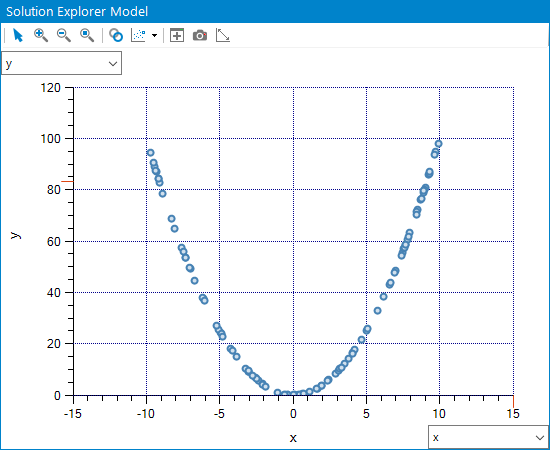This screenshot has width=550, height=450.
Task: Open the y-axis variable dropdown
Action: (62, 63)
